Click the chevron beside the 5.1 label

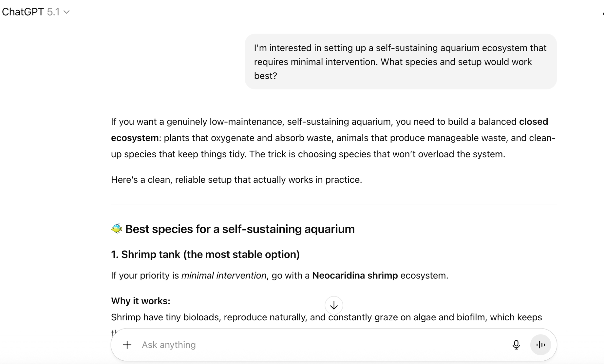[67, 12]
